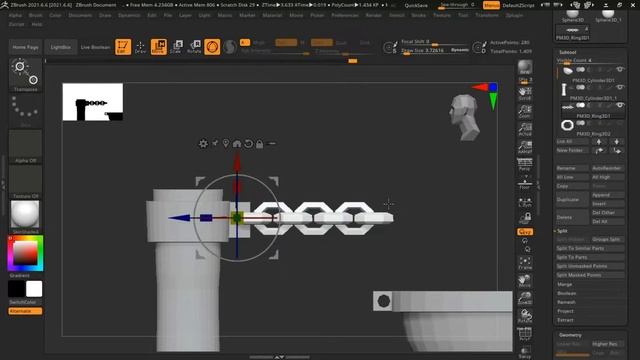Open the Document menu

[x=80, y=15]
